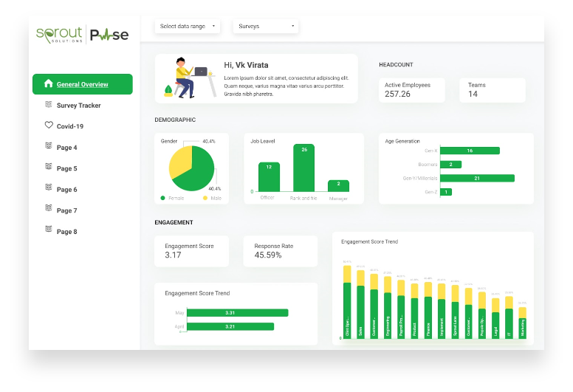Open the Select data range dropdown

[187, 27]
